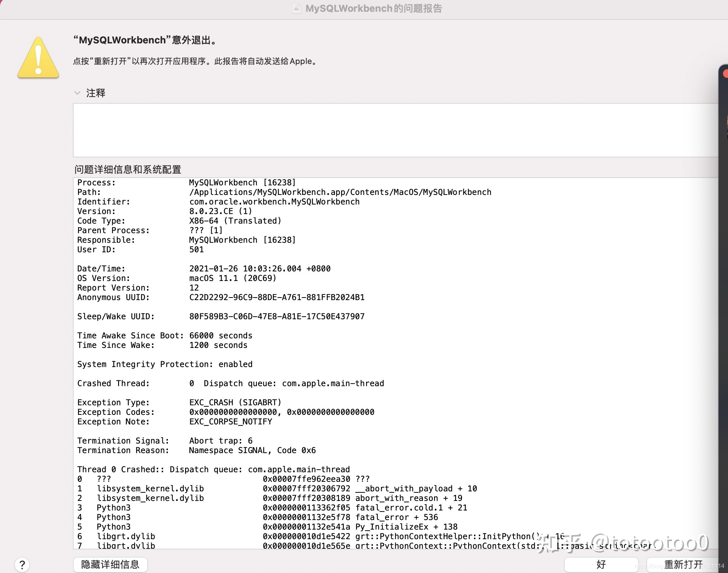Click the identifier com.oracle.workbench.MySQLWorkbench
728x573 pixels.
click(275, 202)
